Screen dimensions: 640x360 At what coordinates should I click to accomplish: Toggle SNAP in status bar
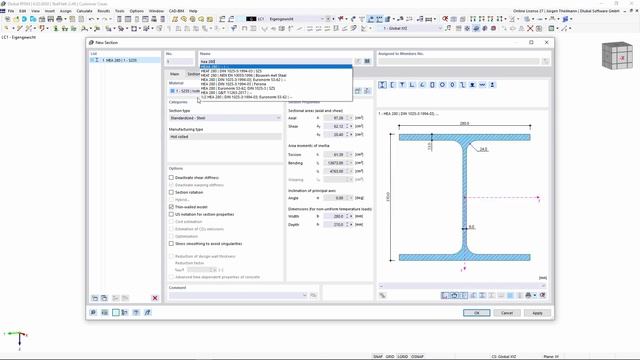click(x=378, y=357)
